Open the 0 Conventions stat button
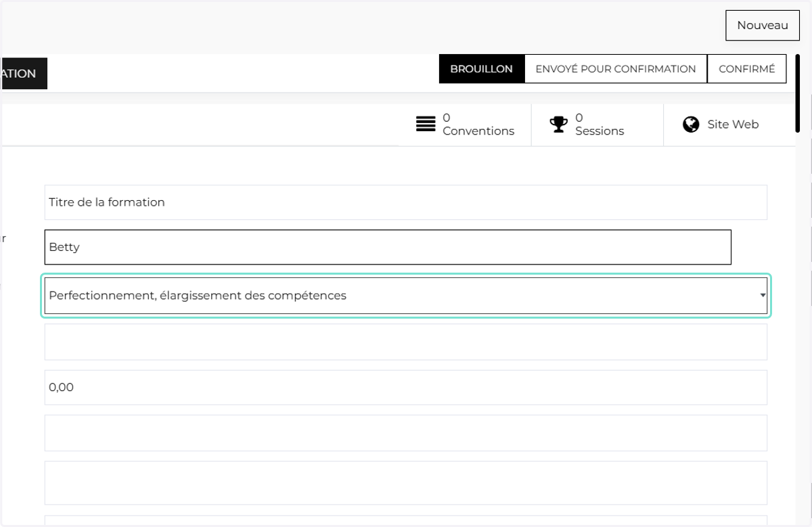This screenshot has height=527, width=812. [x=465, y=124]
